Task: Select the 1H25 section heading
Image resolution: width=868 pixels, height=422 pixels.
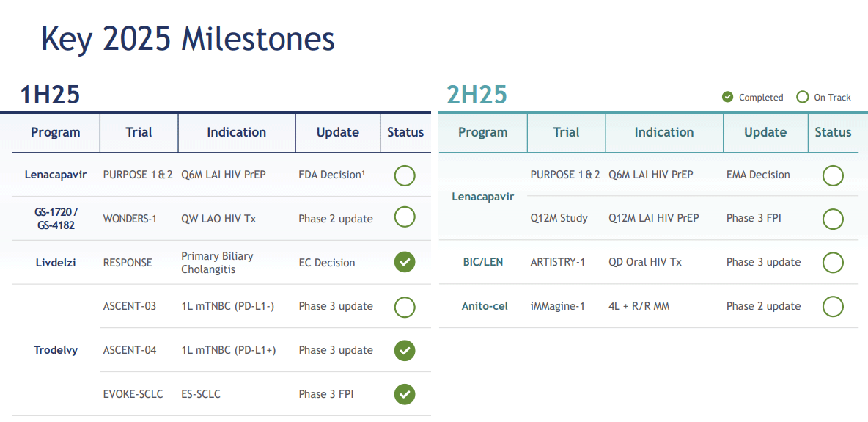Action: click(50, 95)
